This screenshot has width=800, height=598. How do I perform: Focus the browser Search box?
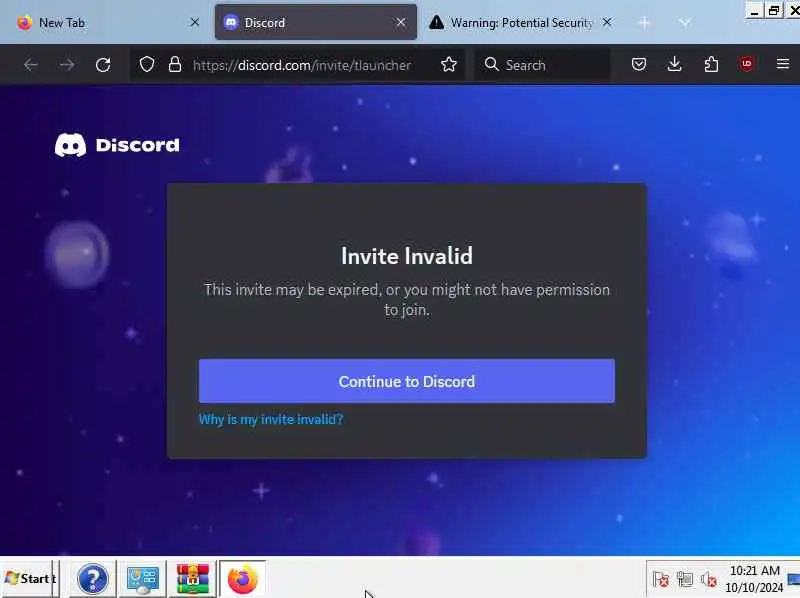coord(542,65)
